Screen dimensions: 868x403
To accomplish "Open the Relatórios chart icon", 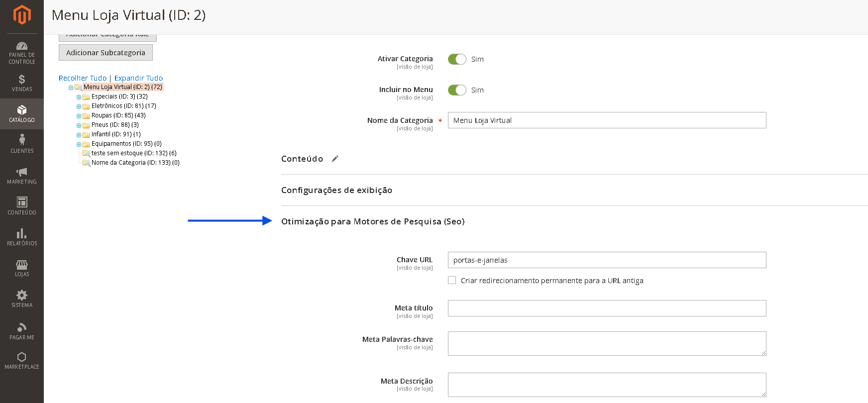I will tap(22, 233).
